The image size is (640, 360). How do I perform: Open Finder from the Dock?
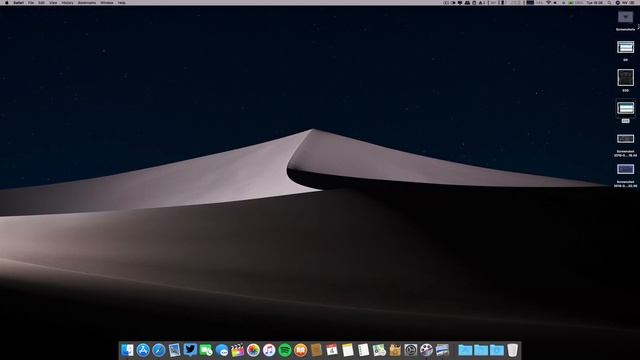point(127,350)
